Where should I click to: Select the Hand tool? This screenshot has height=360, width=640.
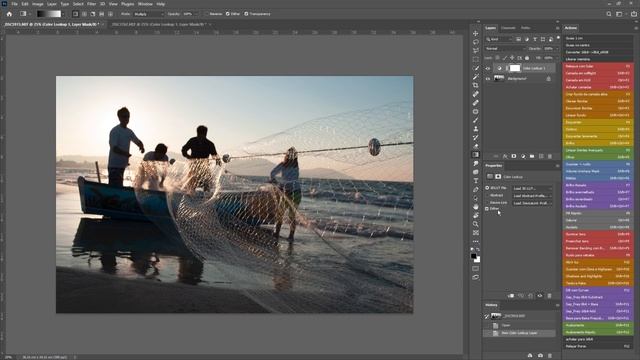476,207
